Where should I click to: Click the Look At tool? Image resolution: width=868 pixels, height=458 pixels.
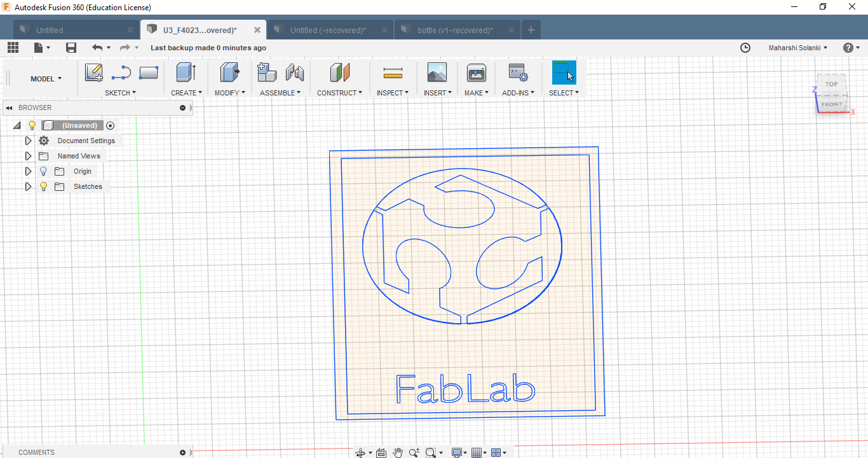click(381, 453)
